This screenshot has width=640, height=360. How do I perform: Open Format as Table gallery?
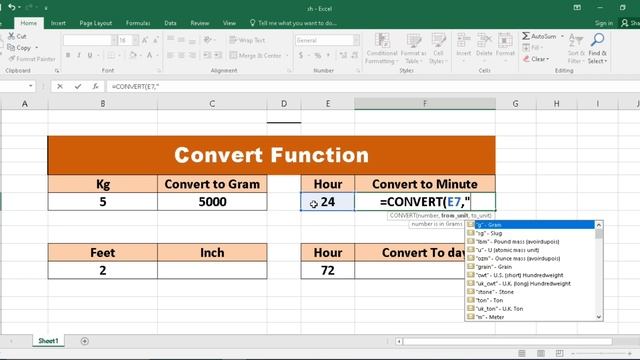coord(413,49)
